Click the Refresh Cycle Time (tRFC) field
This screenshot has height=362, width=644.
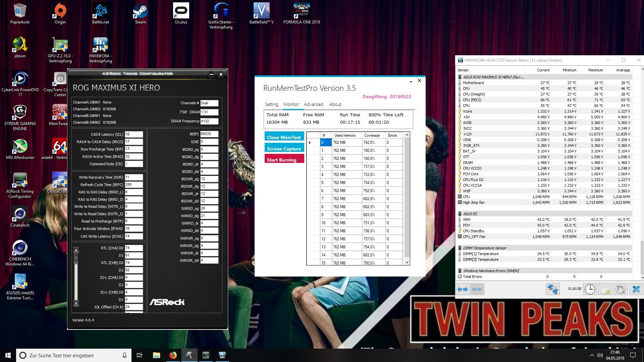point(134,185)
